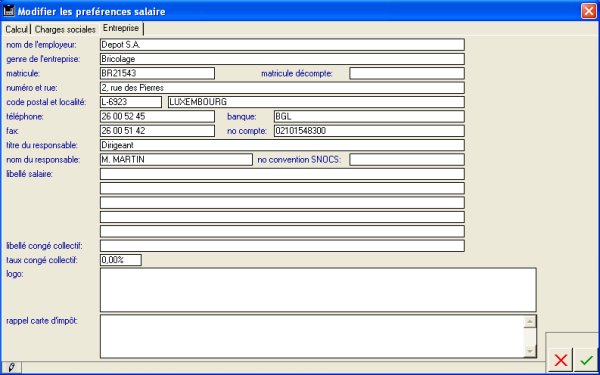
Task: Click the matricule décompte field
Action: point(407,73)
